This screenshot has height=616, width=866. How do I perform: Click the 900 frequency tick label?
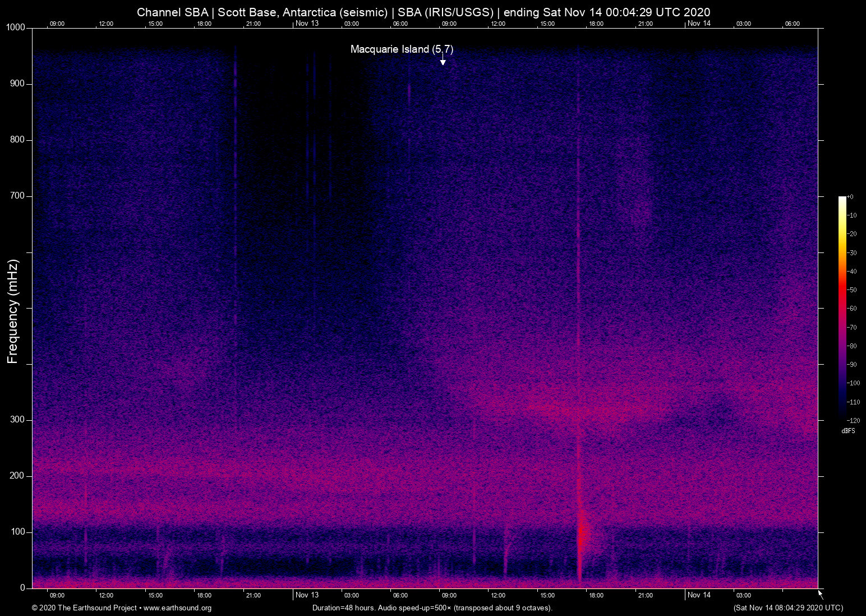coord(17,84)
